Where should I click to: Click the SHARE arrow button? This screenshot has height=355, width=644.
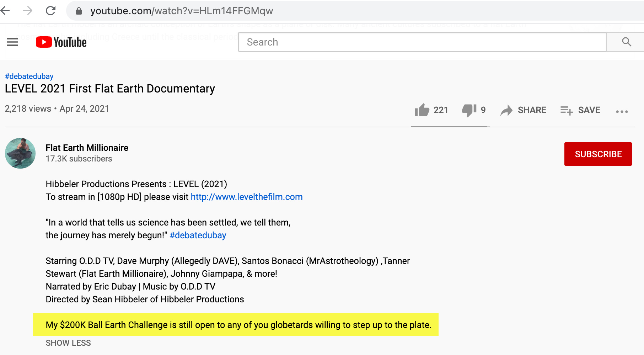click(523, 110)
